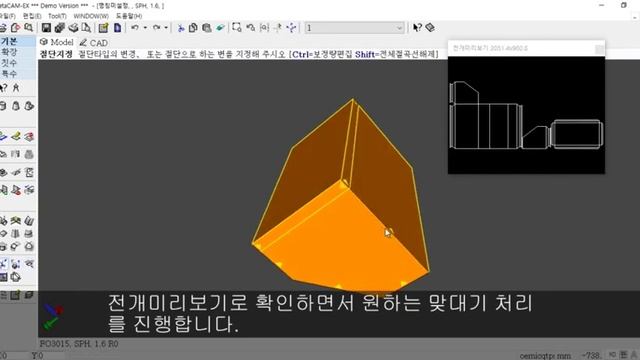Image resolution: width=640 pixels, height=360 pixels.
Task: Click the box selection toolbar icon
Action: 237,28
